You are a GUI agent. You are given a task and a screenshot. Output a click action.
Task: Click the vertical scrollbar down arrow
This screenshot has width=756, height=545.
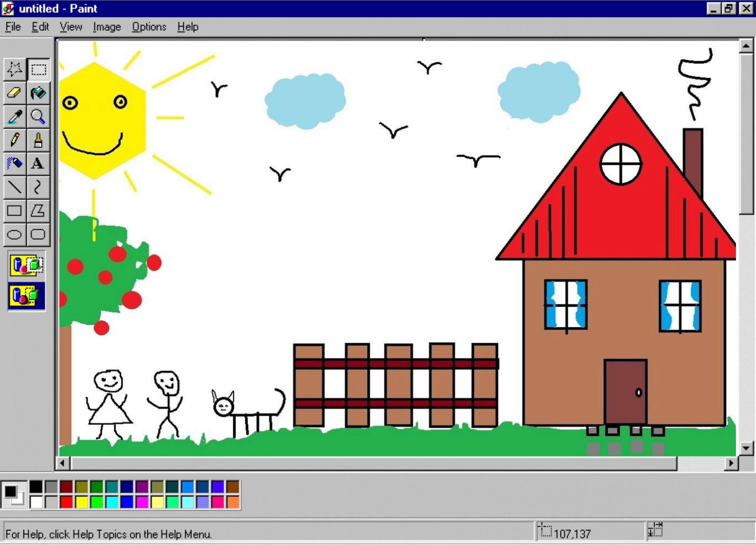[x=746, y=448]
